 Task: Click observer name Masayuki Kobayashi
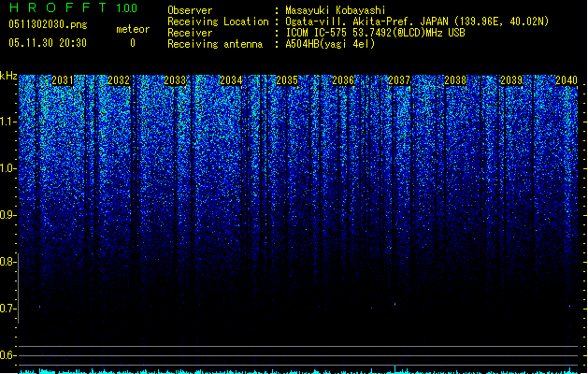tap(336, 10)
